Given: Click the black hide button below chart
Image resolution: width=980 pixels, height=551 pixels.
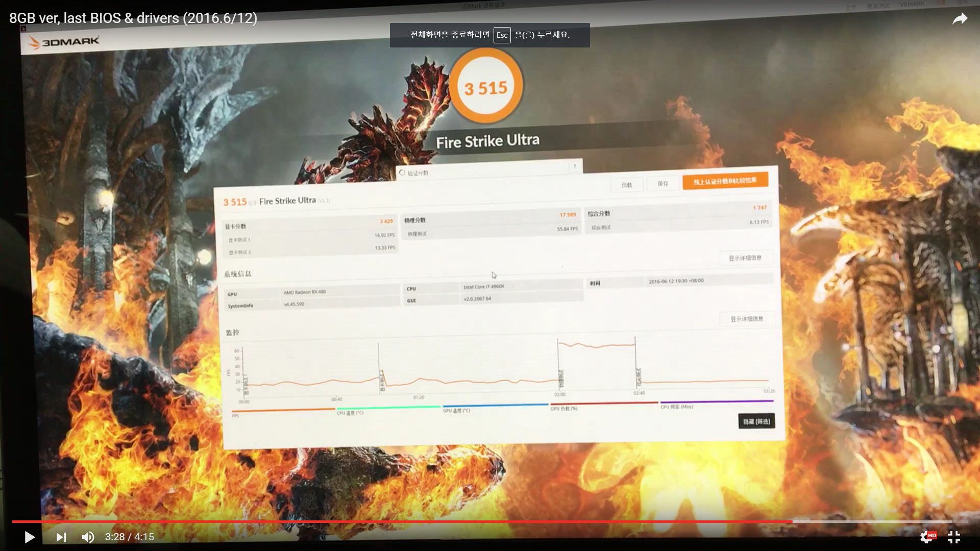Looking at the screenshot, I should [x=756, y=421].
